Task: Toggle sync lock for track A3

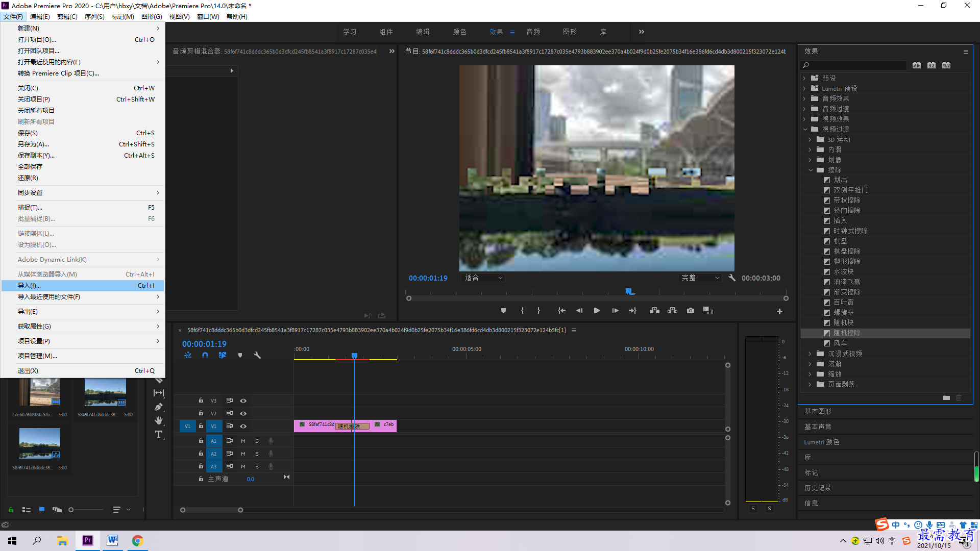Action: [229, 466]
